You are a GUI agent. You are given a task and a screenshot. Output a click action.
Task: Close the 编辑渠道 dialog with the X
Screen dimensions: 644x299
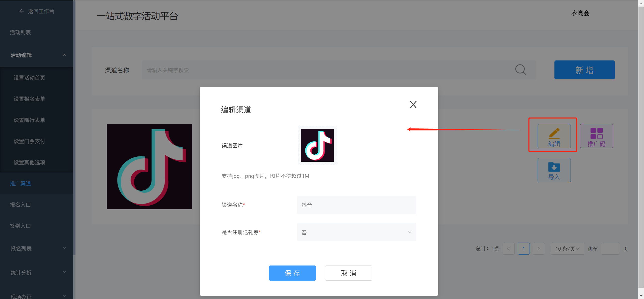tap(413, 105)
